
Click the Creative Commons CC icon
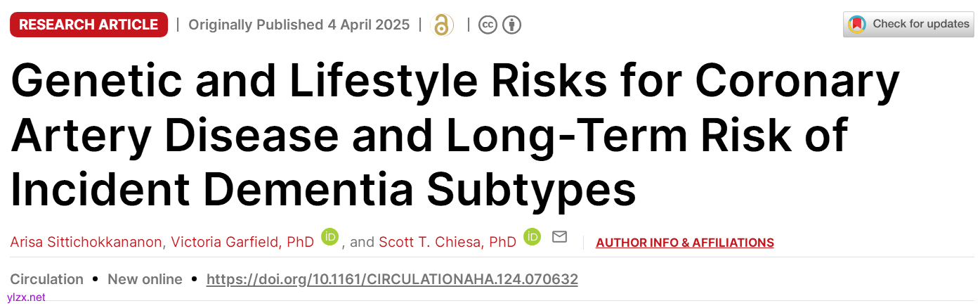[488, 25]
